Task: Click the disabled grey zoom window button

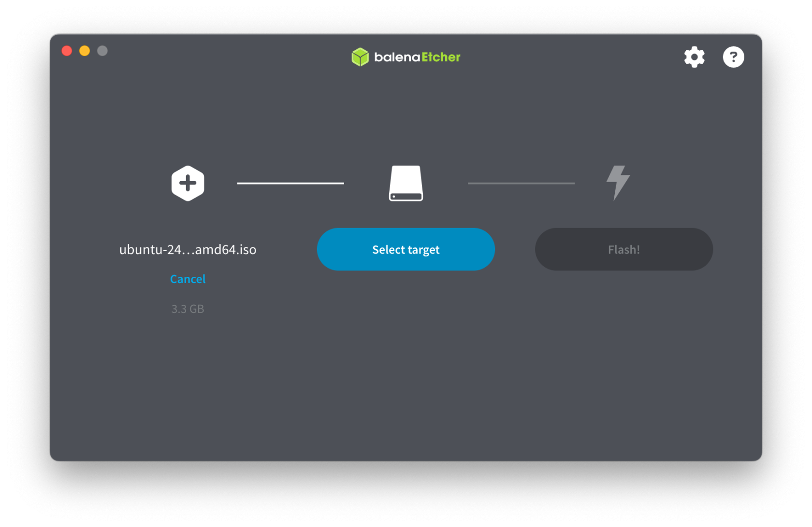Action: [102, 51]
